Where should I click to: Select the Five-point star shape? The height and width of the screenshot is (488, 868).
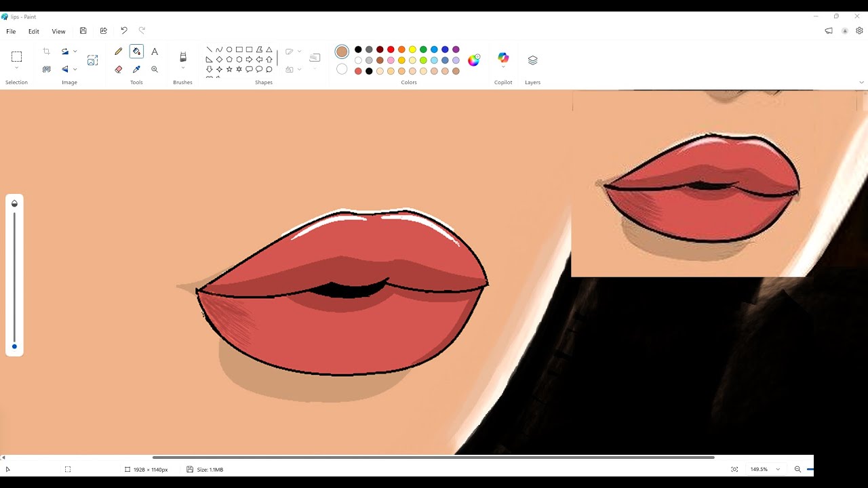(x=229, y=69)
